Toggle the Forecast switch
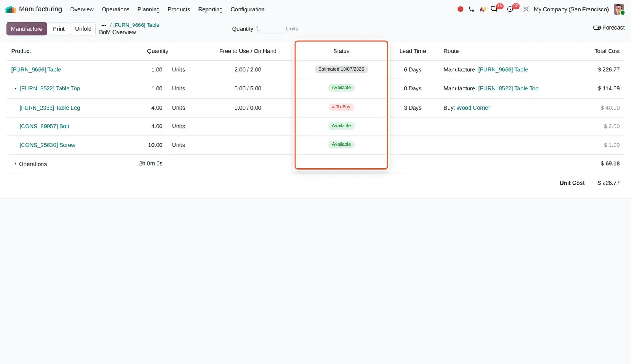The width and height of the screenshot is (631, 364). 597,28
